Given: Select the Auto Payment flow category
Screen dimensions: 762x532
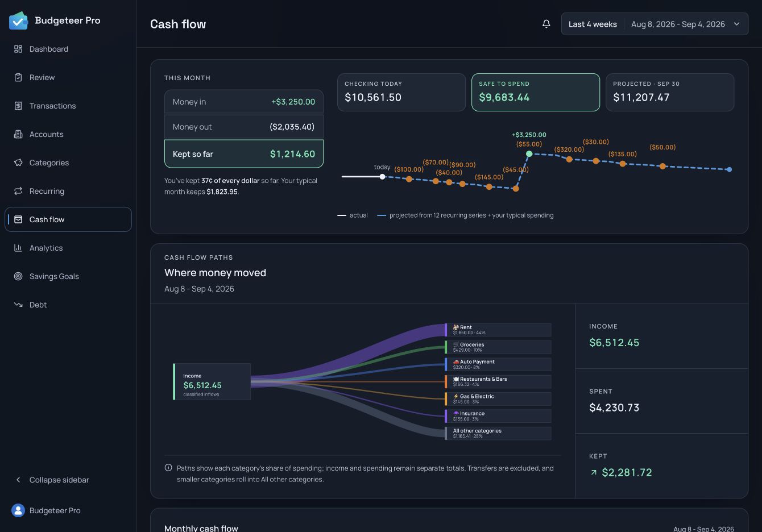Looking at the screenshot, I should [498, 364].
